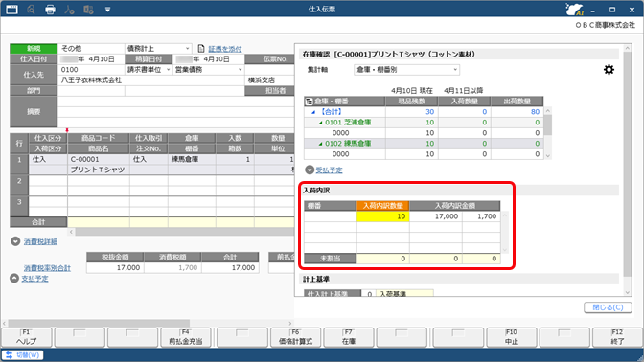Click 【合計】 現品残数 value 30

coord(411,112)
